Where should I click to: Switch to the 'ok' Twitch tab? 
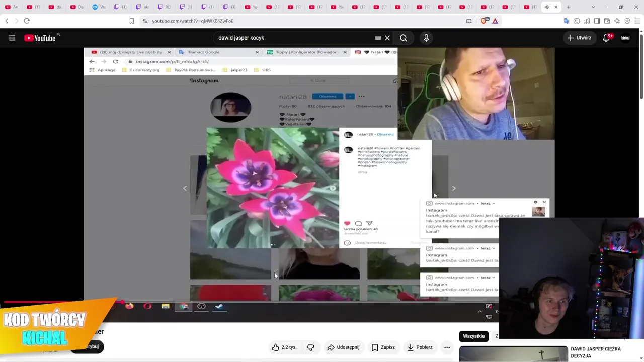coord(142,7)
